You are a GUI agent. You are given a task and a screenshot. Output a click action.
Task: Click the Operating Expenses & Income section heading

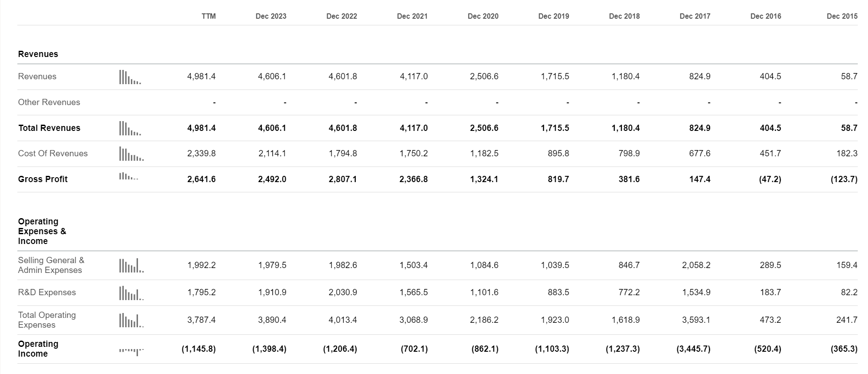point(42,231)
